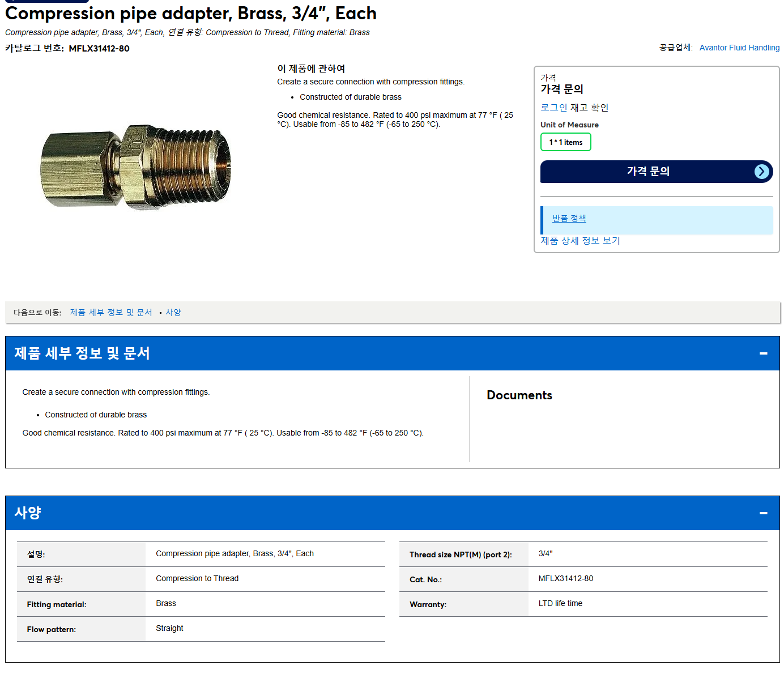Click the Brass fitting material value

click(166, 603)
